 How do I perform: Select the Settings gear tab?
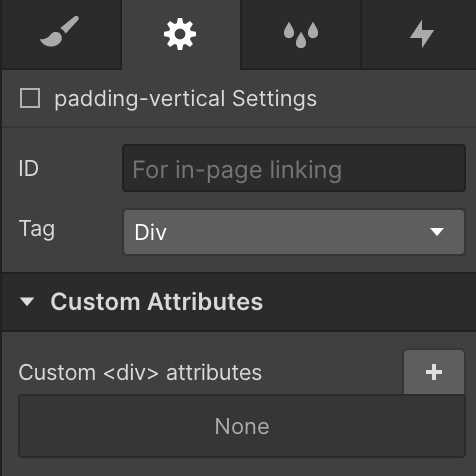tap(180, 34)
